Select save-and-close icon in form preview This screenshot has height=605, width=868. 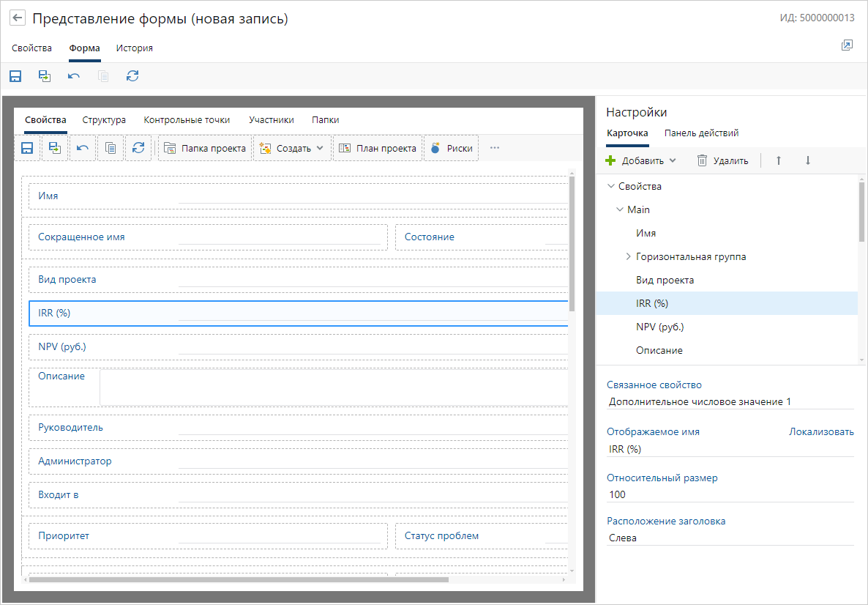point(55,148)
